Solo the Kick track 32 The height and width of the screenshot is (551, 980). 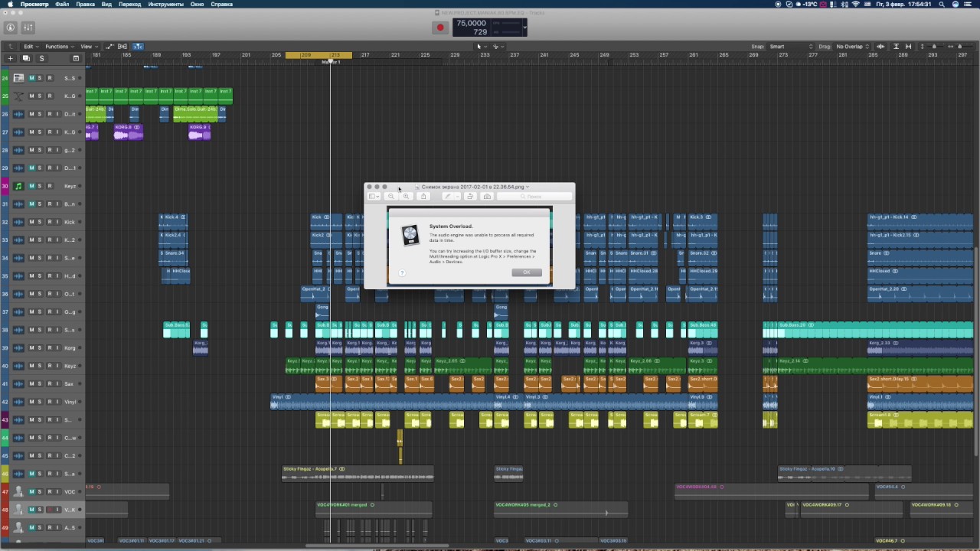(x=41, y=222)
